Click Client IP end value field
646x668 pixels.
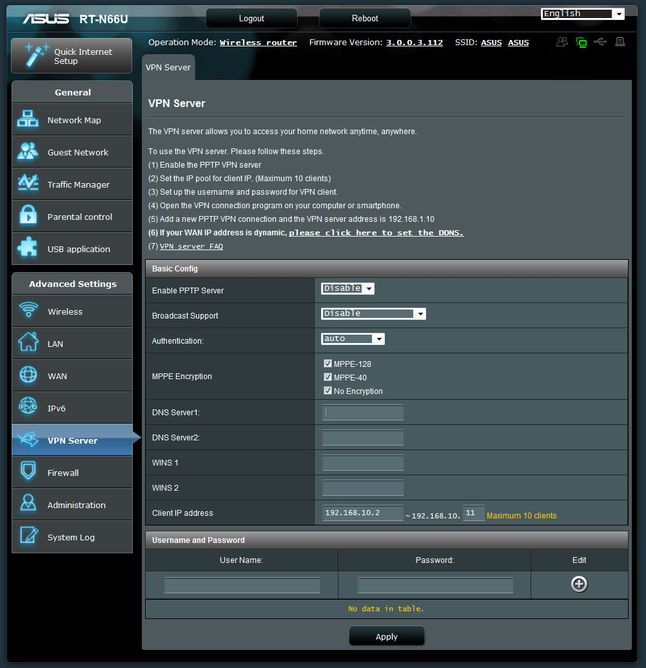(x=473, y=513)
